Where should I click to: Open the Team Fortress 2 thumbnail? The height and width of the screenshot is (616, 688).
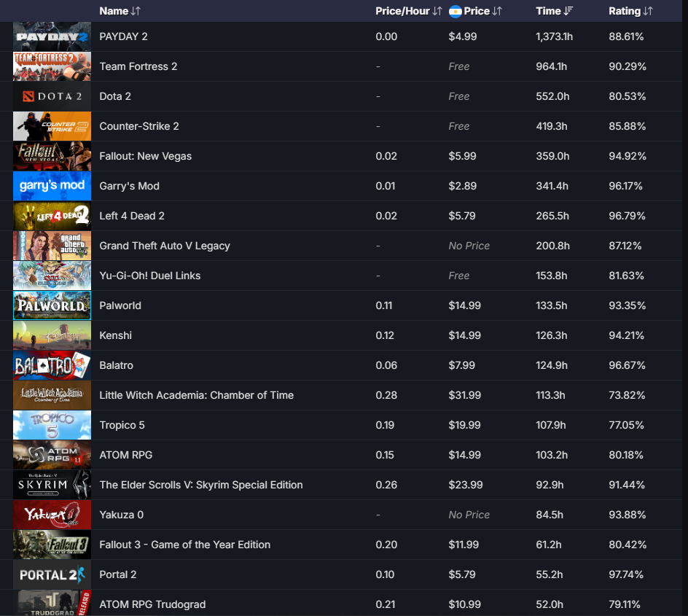(x=52, y=66)
